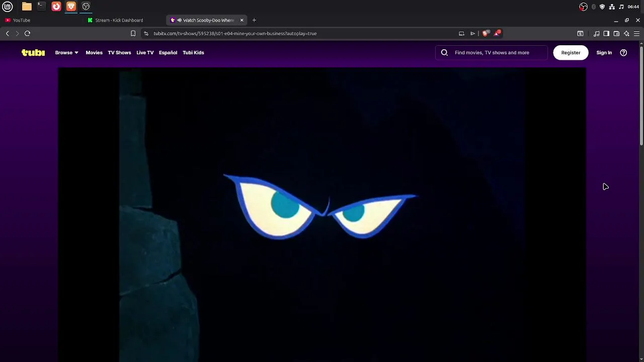Open a new browser tab
The image size is (644, 362).
pyautogui.click(x=254, y=20)
